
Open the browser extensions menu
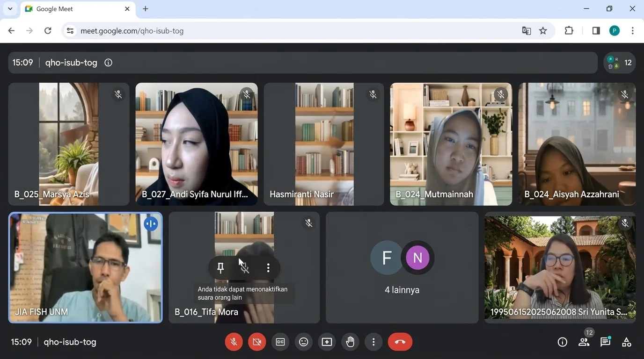(x=569, y=31)
